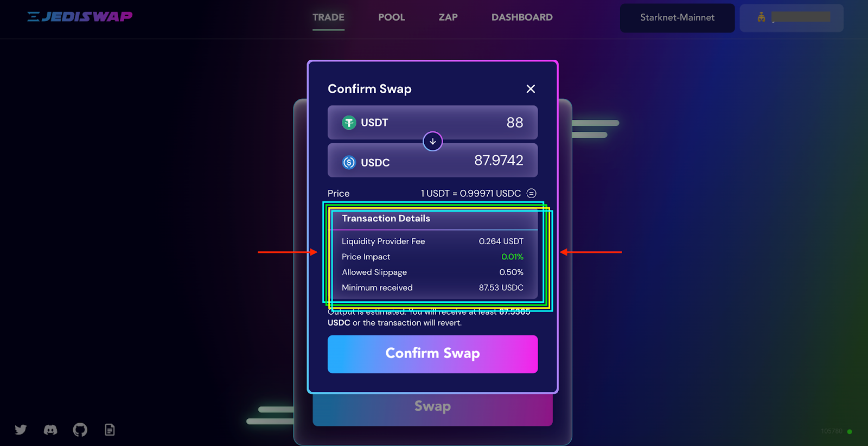Screen dimensions: 868x446
Task: Click the USDC token icon
Action: (349, 162)
